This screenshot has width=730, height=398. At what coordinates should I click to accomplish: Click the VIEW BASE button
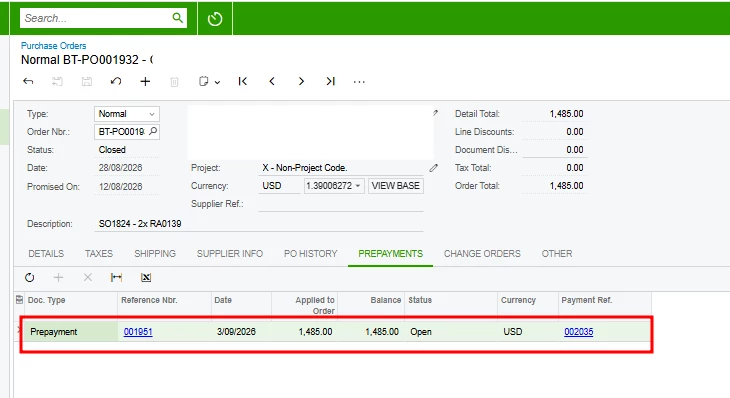(396, 186)
